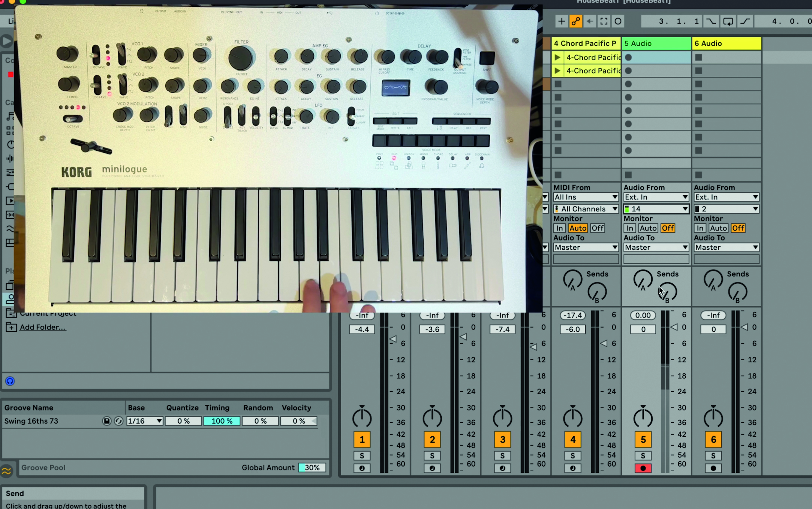Image resolution: width=812 pixels, height=509 pixels.
Task: Toggle track activator button 3
Action: tap(502, 440)
